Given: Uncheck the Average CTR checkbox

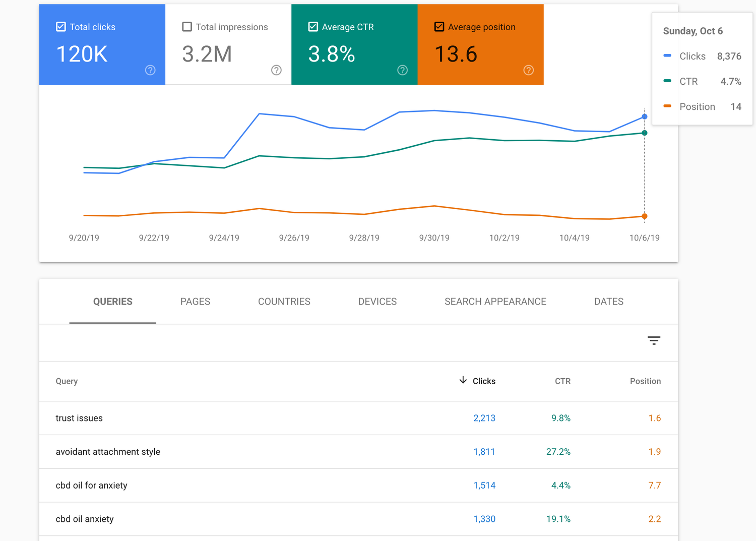Looking at the screenshot, I should click(313, 27).
